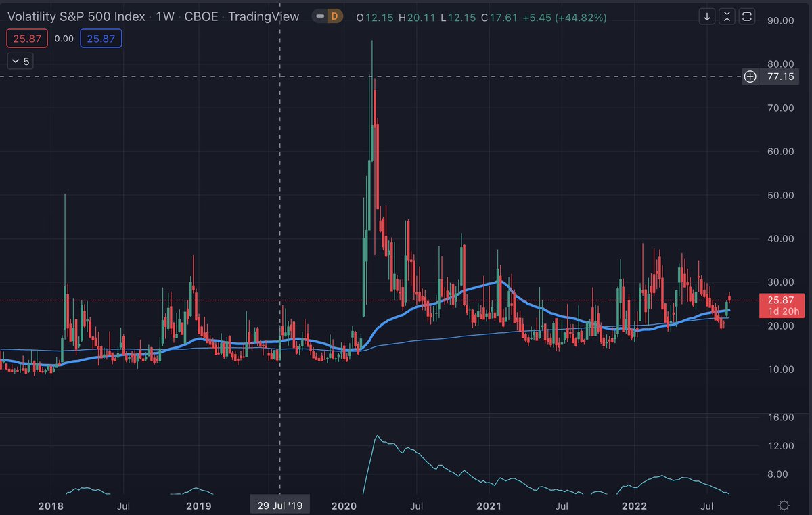
Task: Click the plus icon beside 77.15
Action: [x=750, y=76]
